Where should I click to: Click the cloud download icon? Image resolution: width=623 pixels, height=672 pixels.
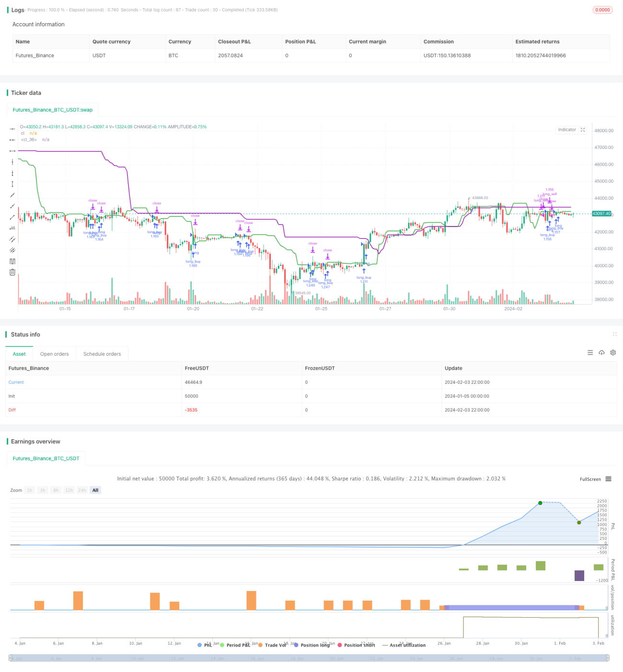[601, 353]
